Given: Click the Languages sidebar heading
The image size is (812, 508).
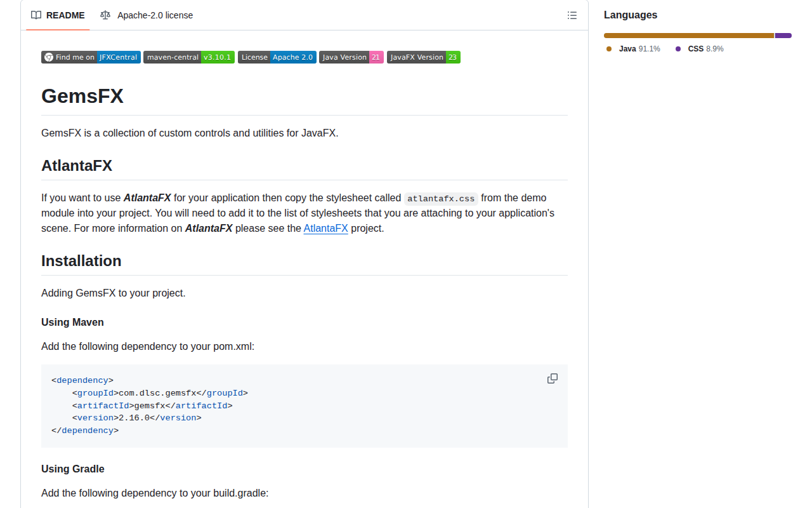Looking at the screenshot, I should (x=630, y=15).
